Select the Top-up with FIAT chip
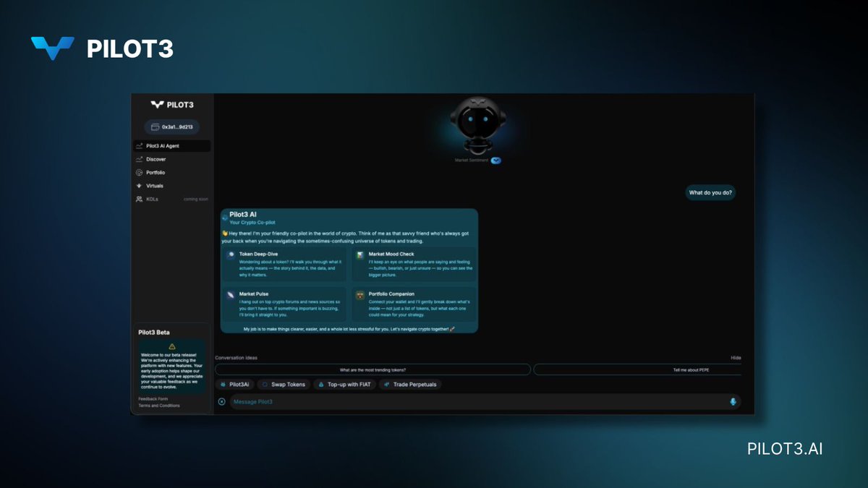 point(344,385)
